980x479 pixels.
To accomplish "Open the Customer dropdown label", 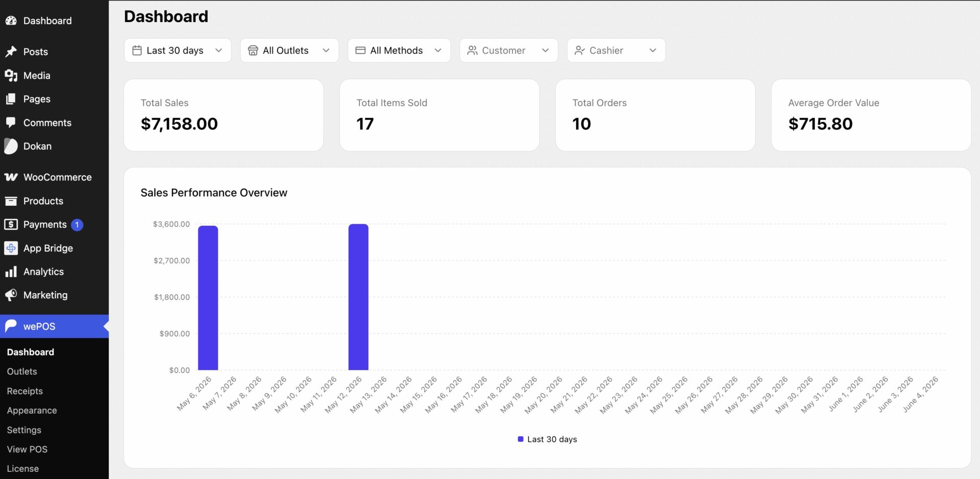I will [504, 51].
